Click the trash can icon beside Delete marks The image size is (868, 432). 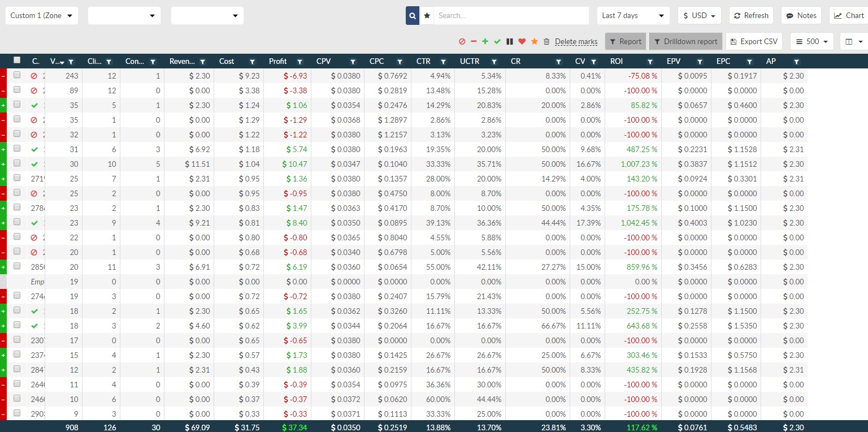point(546,42)
